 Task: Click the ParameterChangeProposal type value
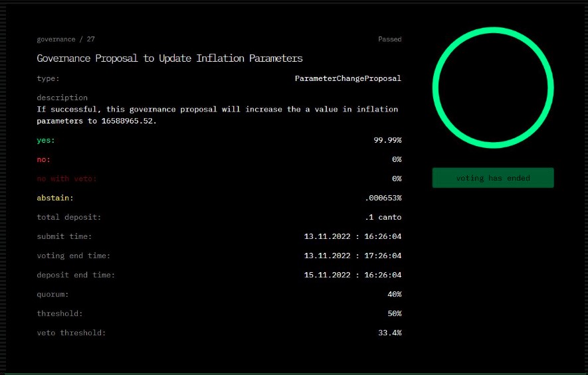[347, 78]
